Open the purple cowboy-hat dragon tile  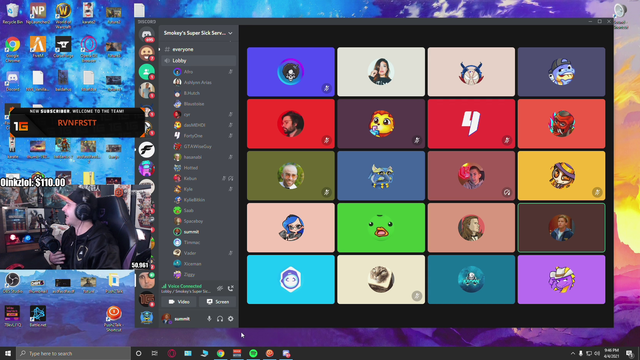[561, 280]
